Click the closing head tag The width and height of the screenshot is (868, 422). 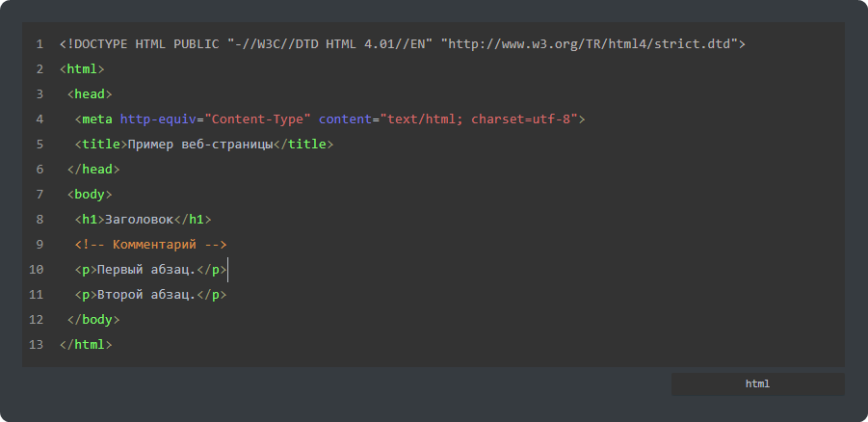pyautogui.click(x=93, y=170)
